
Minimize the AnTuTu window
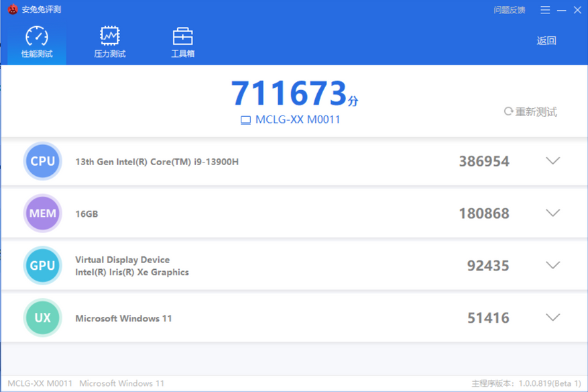(561, 10)
